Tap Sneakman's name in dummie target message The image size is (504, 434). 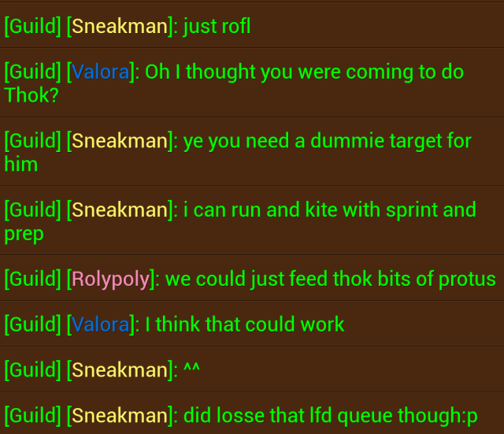(x=120, y=141)
